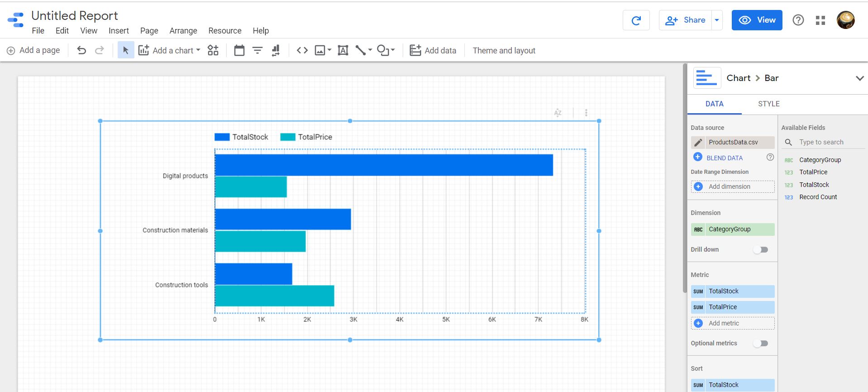Screen dimensions: 868x392
Task: Switch to the STYLE tab
Action: 768,104
